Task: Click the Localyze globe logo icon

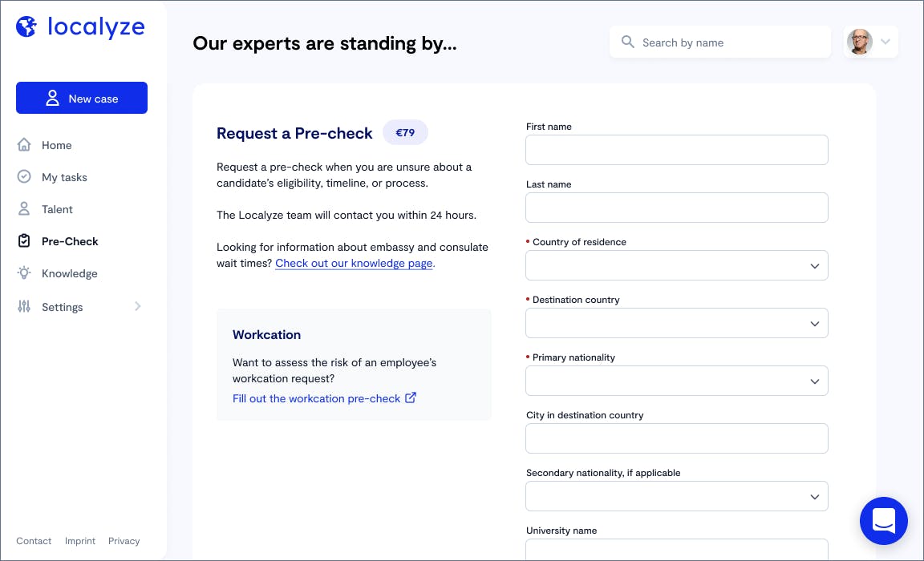Action: pos(26,26)
